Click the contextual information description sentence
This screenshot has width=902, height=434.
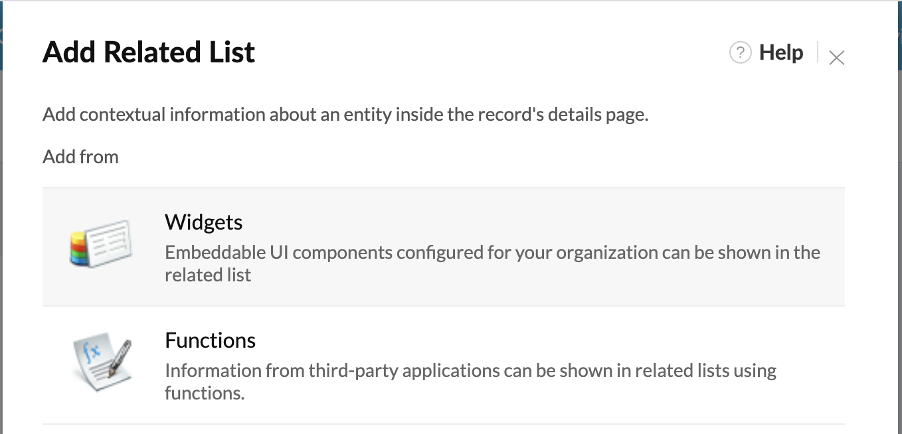coord(345,115)
